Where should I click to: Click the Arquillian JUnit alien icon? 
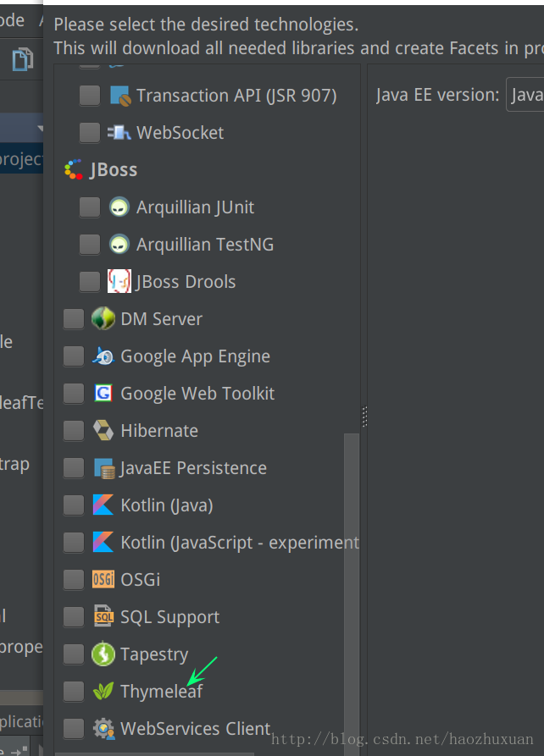coord(119,207)
